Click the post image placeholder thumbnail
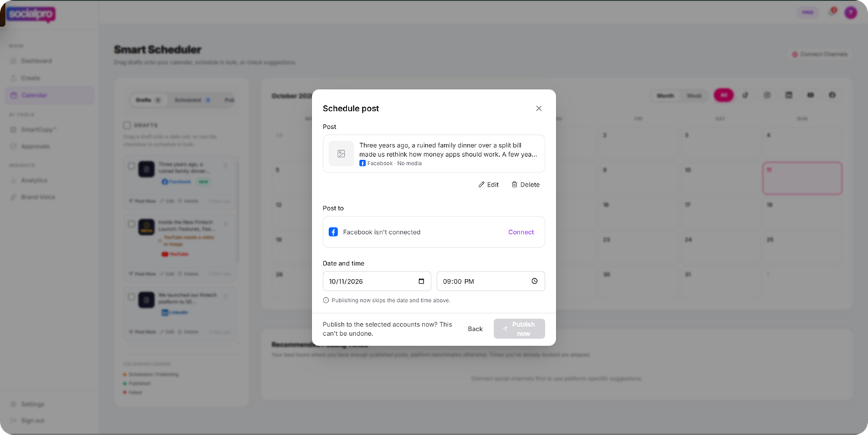Viewport: 868px width, 435px height. (341, 154)
